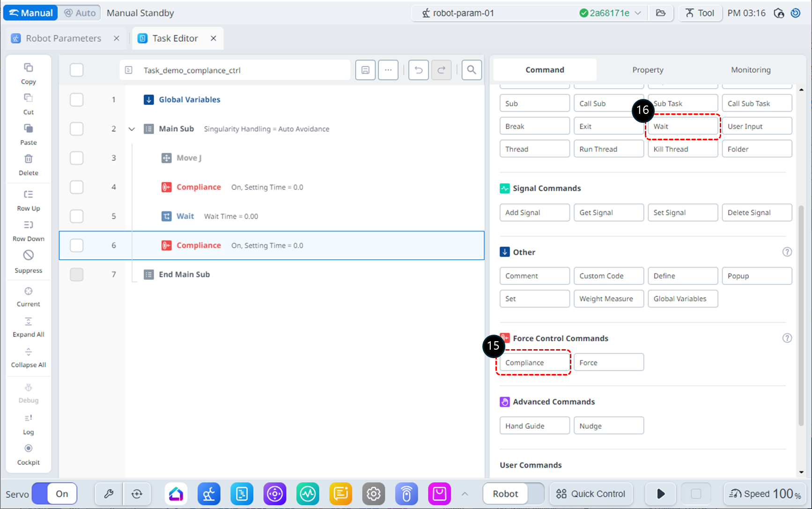Toggle the Servo On switch

coord(55,494)
